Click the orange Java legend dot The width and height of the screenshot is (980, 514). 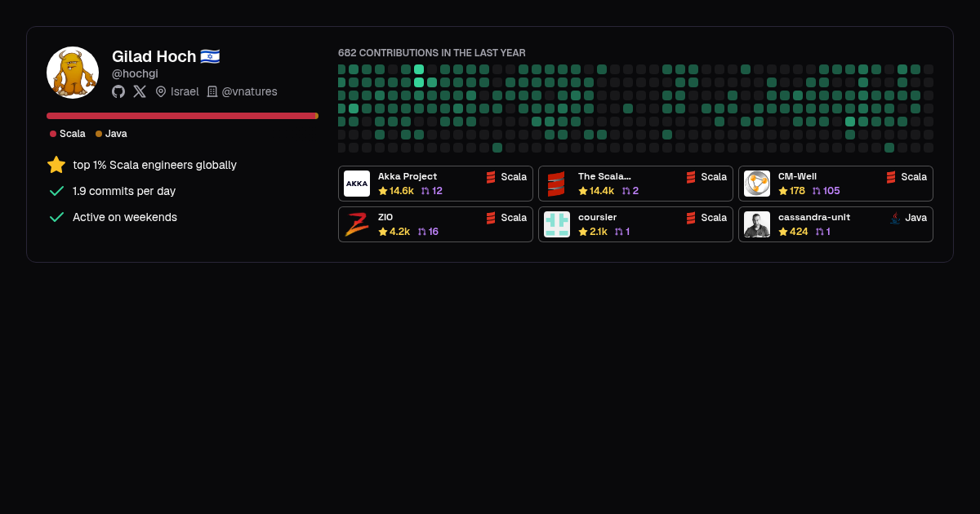pos(99,134)
